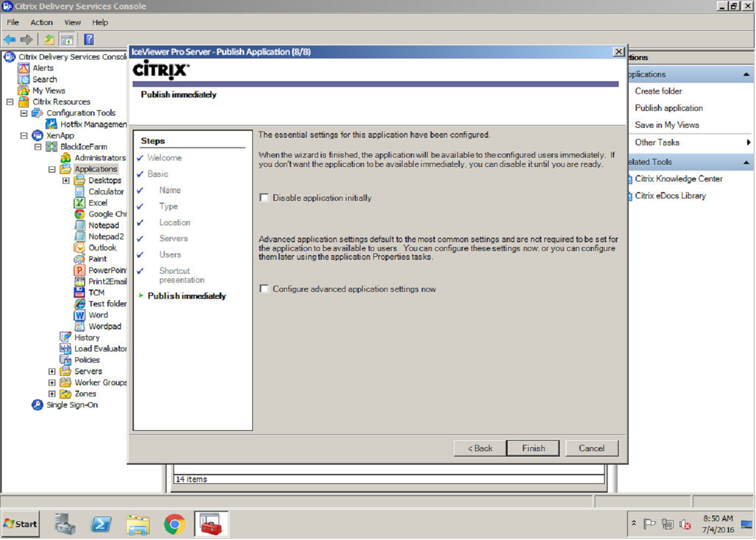Expand the Worker Groups tree node
The height and width of the screenshot is (540, 756).
[x=52, y=383]
